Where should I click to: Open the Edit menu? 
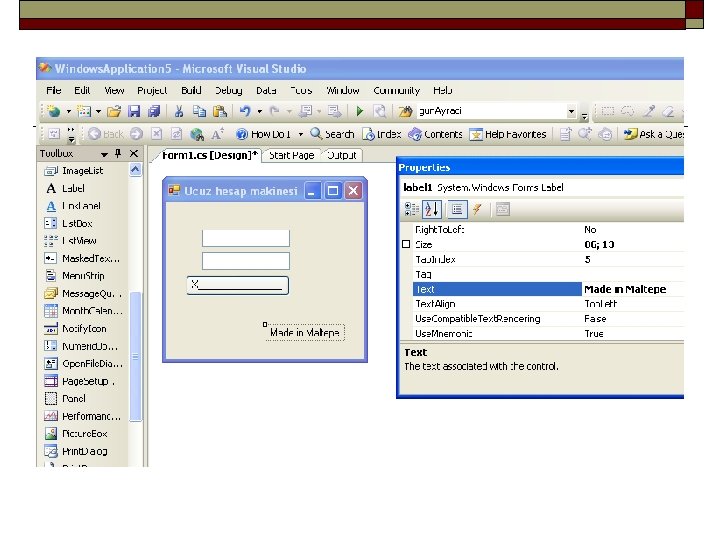[x=82, y=90]
